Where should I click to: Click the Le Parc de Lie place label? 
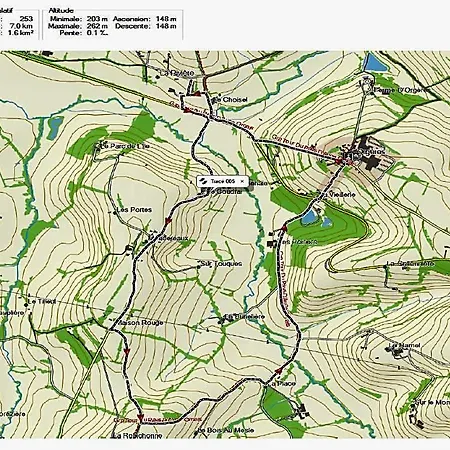pyautogui.click(x=125, y=146)
